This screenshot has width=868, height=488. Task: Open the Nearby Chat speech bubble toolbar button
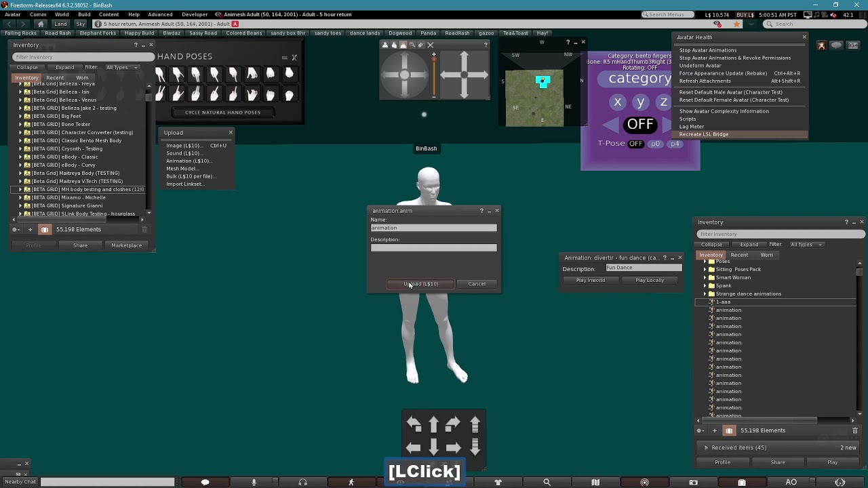(205, 482)
